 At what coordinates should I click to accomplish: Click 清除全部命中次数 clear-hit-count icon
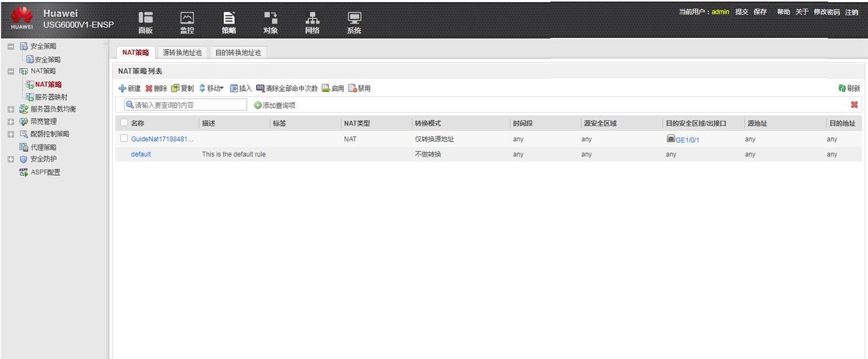coord(260,88)
